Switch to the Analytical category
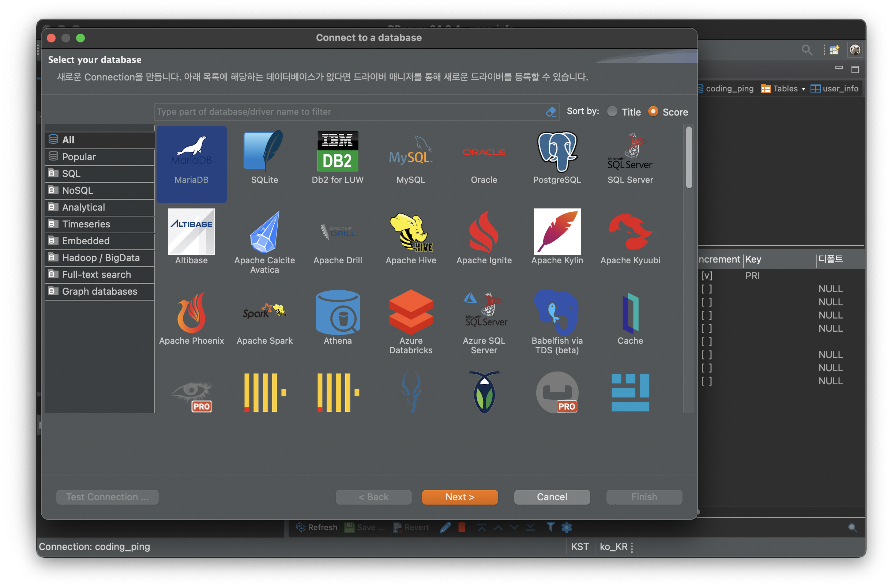 [x=83, y=207]
